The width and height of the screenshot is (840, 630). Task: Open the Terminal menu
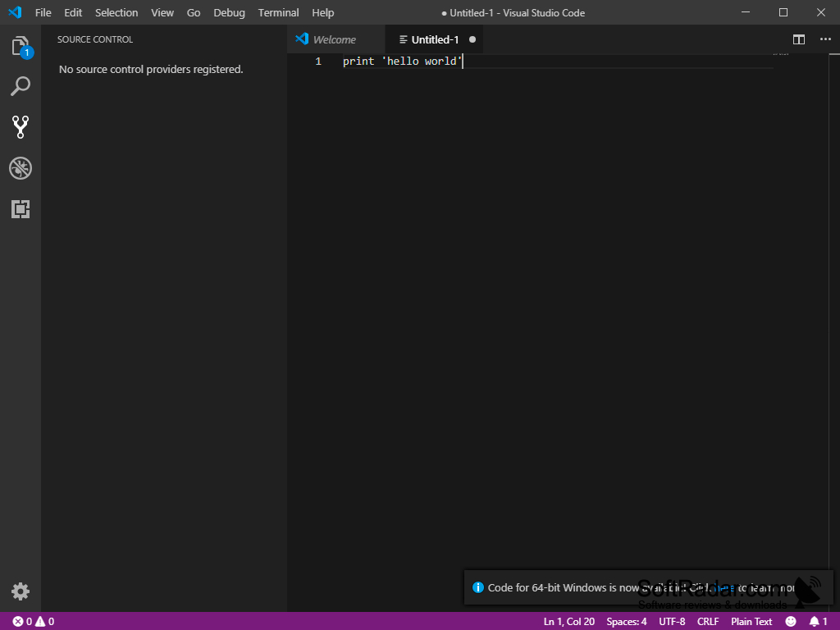pyautogui.click(x=279, y=12)
